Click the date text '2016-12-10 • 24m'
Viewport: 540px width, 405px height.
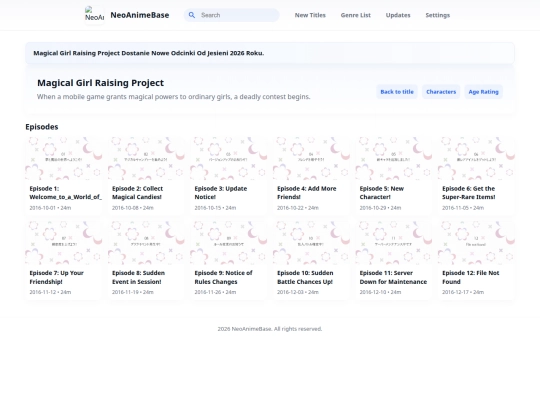coord(380,292)
